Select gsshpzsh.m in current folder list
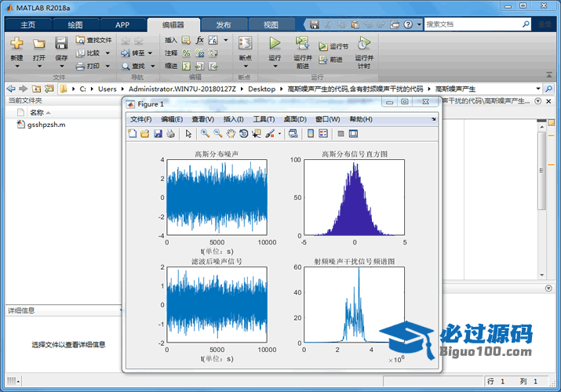 pos(46,125)
